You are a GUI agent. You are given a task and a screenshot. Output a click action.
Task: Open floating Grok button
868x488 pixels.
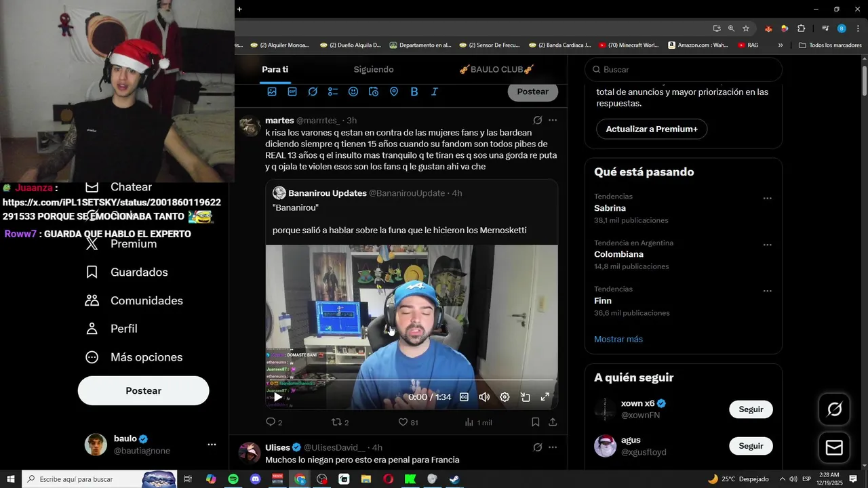(834, 409)
